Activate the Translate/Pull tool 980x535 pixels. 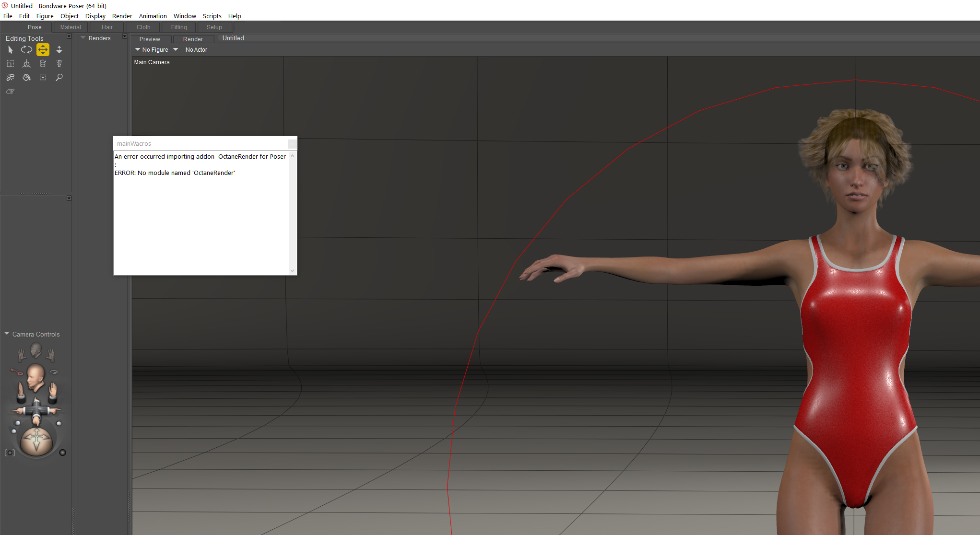click(x=43, y=49)
